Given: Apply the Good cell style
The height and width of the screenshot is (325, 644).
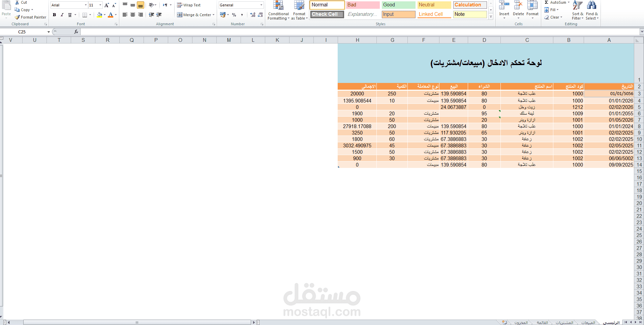Looking at the screenshot, I should [x=398, y=5].
